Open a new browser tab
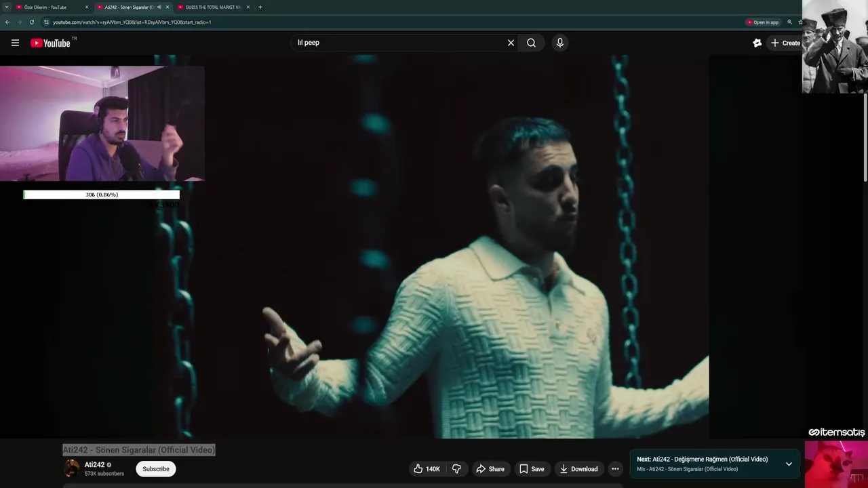 point(260,7)
